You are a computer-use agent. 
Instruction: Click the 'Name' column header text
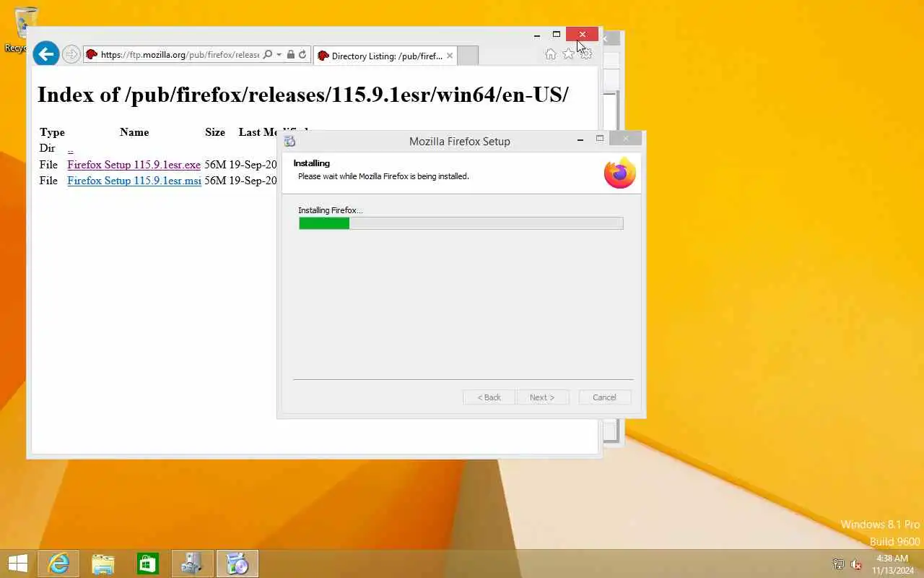pos(134,132)
